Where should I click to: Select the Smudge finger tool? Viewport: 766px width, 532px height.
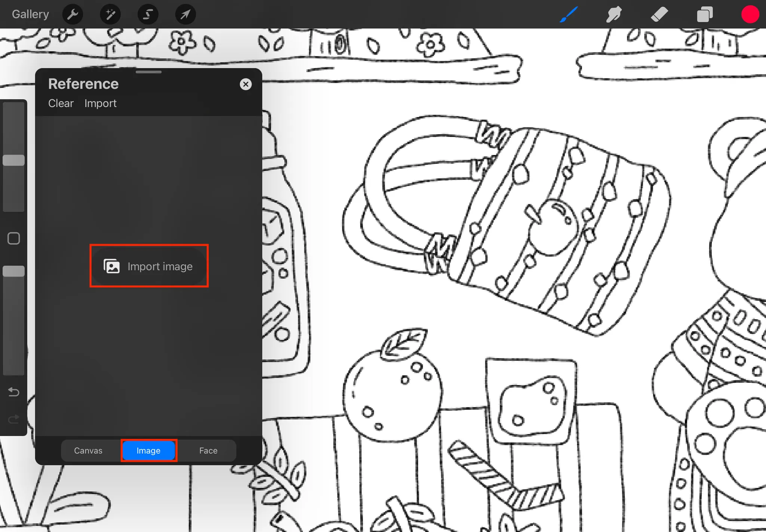[x=614, y=15]
